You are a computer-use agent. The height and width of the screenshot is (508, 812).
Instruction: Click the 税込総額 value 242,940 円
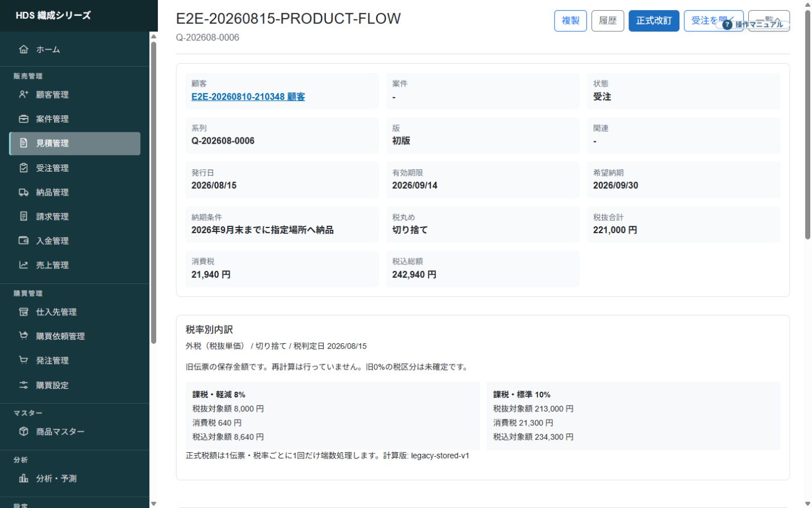point(414,275)
